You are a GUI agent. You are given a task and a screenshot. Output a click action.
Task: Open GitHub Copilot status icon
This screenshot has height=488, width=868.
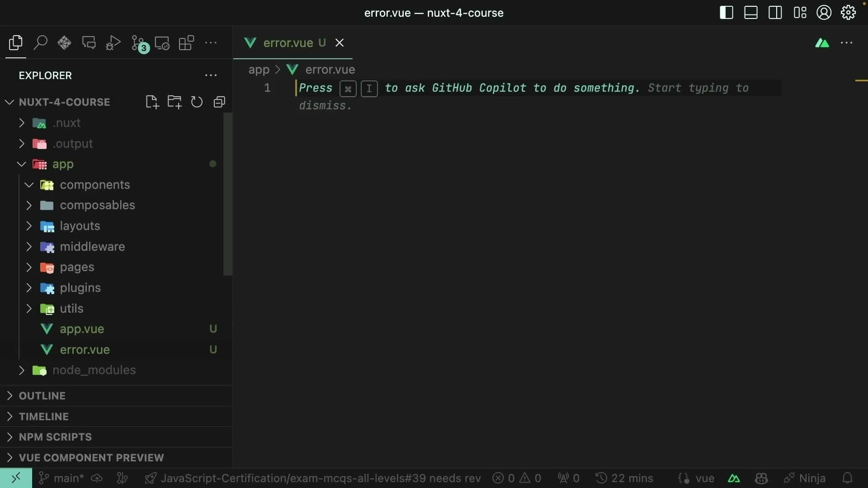pos(761,478)
